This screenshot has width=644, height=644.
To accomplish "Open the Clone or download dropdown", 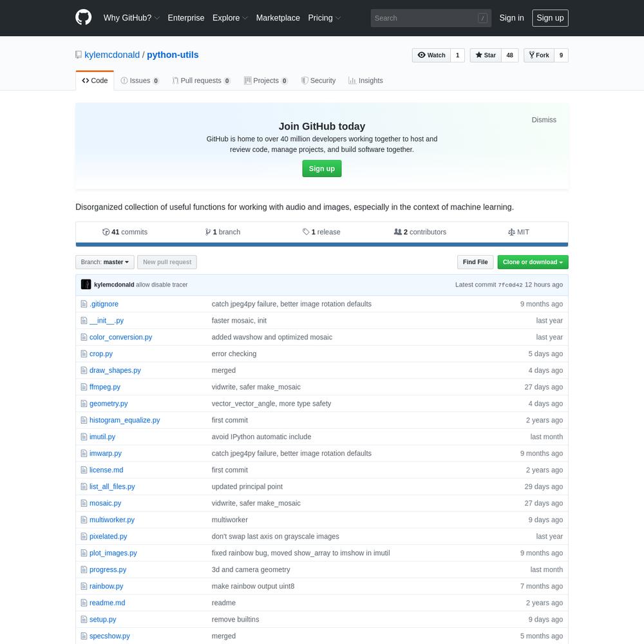I will click(x=533, y=262).
